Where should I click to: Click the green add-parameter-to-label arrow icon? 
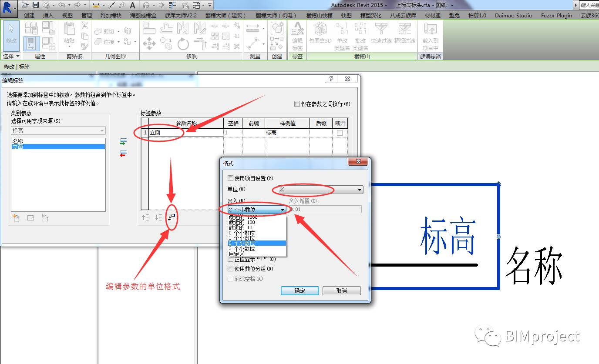[x=123, y=142]
